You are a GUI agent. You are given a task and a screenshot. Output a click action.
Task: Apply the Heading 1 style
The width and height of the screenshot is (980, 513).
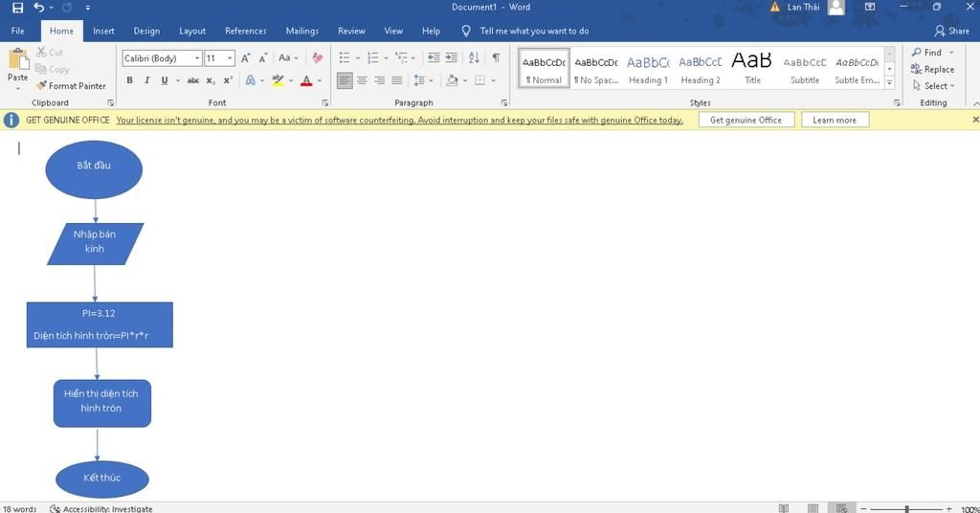pos(648,68)
